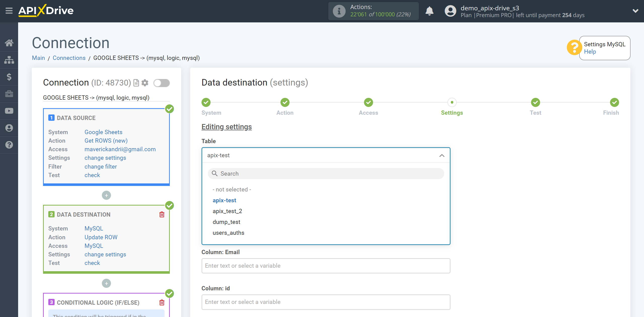Viewport: 644px width, 317px height.
Task: Click change settings in Data Destination
Action: point(105,254)
